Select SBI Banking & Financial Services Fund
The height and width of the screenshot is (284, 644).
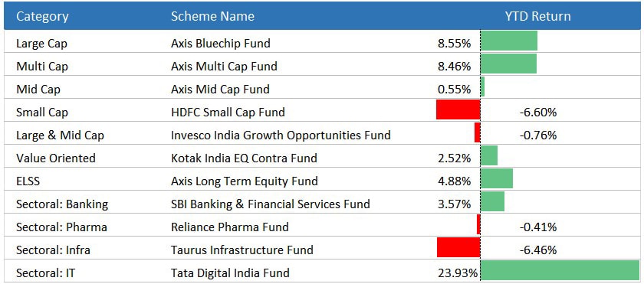pos(270,204)
